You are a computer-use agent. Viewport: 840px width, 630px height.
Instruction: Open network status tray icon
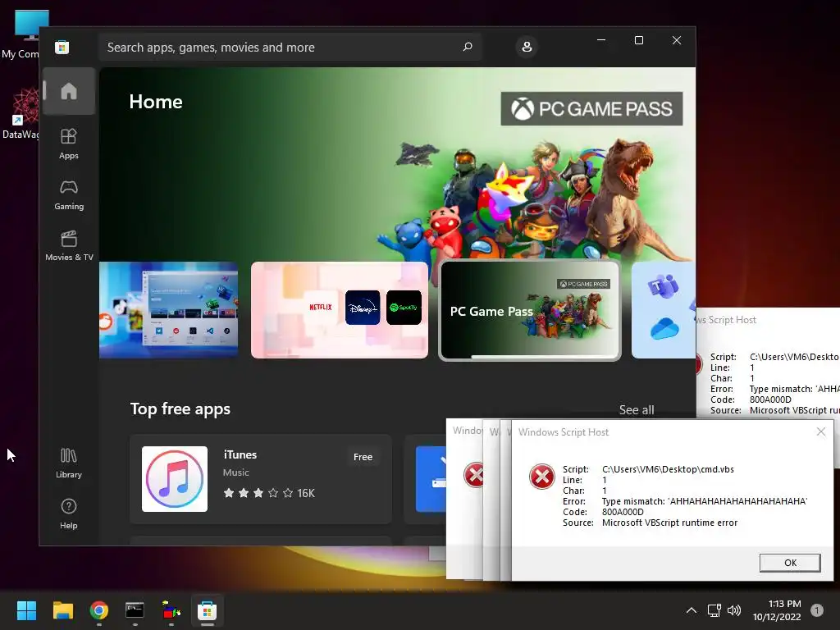(x=714, y=610)
